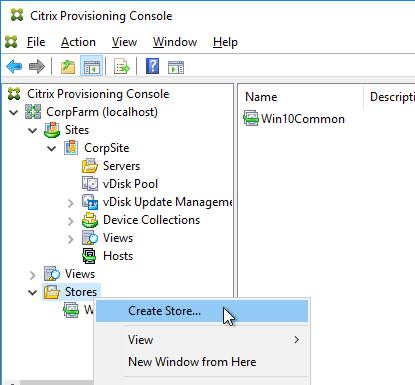Screen dimensions: 415x385
Task: Collapse the CorpSite node
Action: (52, 148)
